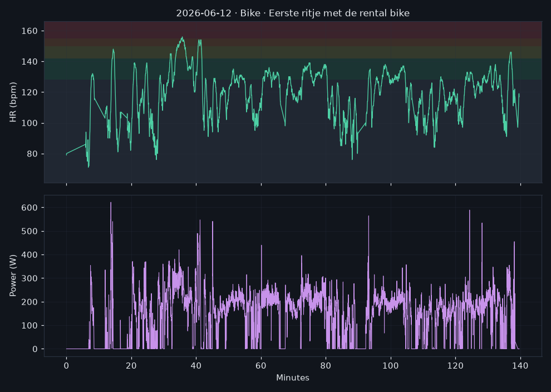Click the 500 tick on the Power axis
The height and width of the screenshot is (392, 551).
30,231
